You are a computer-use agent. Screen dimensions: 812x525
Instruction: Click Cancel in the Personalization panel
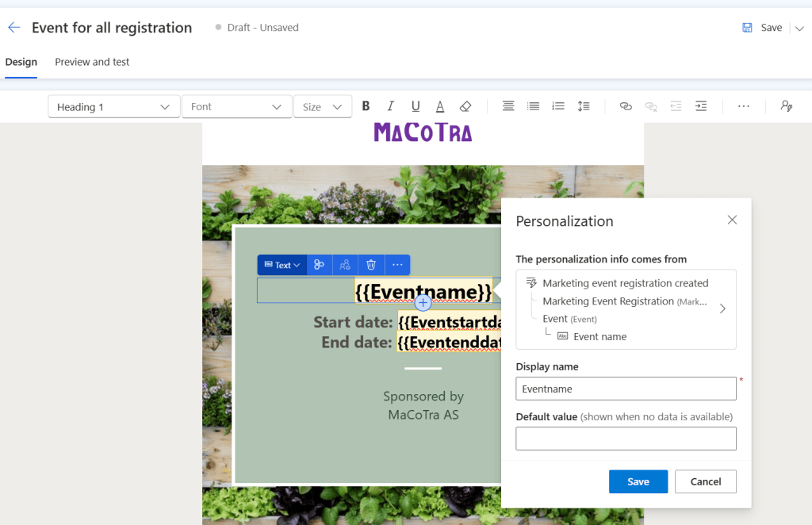[705, 481]
